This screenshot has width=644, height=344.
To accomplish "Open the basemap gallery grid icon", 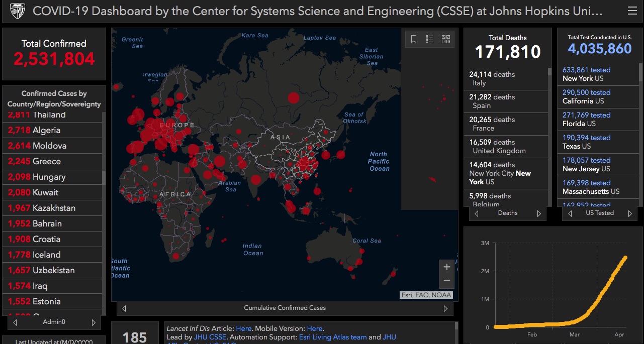I will [446, 39].
